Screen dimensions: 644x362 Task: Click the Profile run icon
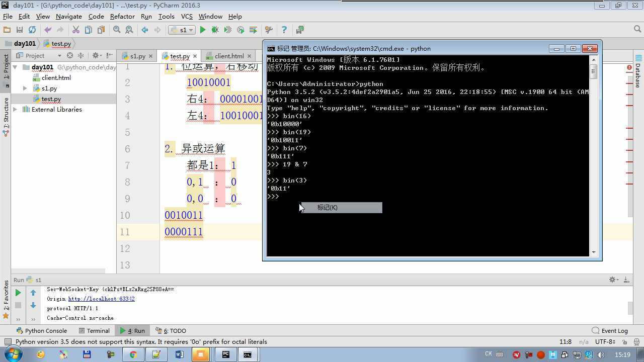[240, 30]
